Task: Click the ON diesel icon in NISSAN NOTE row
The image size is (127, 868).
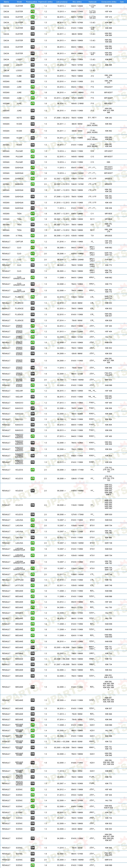Action: point(32,118)
